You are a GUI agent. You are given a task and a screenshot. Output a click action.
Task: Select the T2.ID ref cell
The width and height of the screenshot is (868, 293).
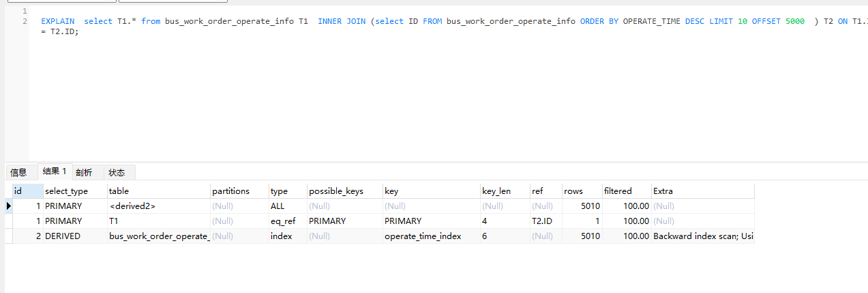click(x=545, y=221)
